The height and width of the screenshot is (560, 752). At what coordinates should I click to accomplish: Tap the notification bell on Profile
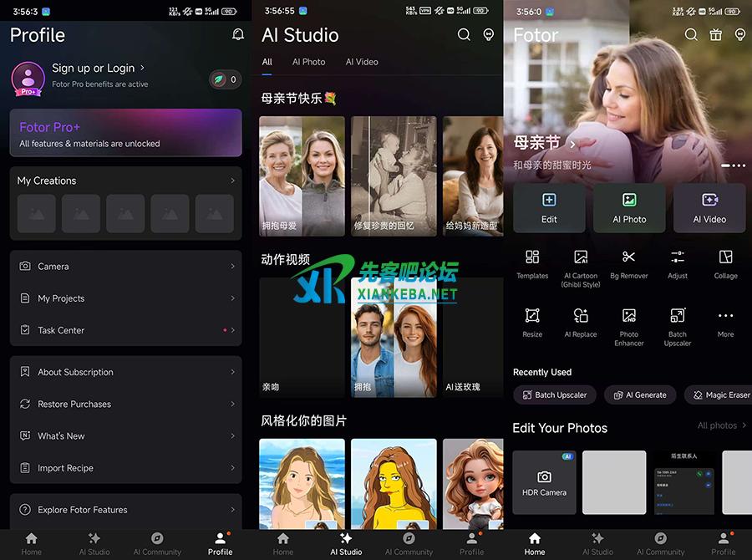tap(238, 34)
